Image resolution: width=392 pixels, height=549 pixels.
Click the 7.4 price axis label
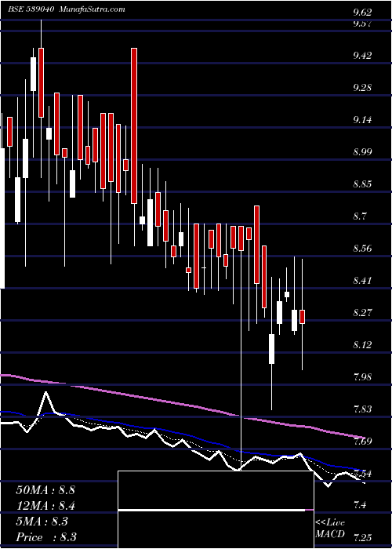[360, 505]
